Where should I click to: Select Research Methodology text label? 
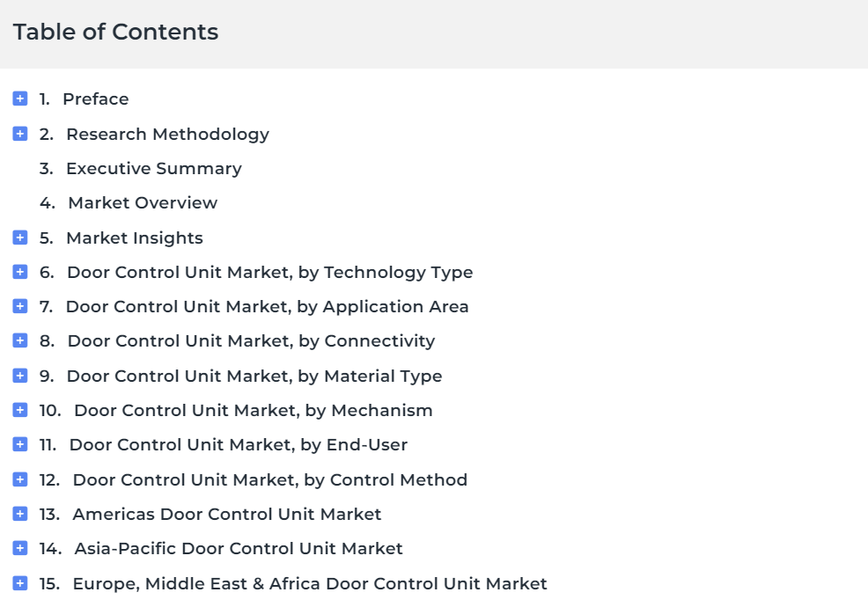168,134
